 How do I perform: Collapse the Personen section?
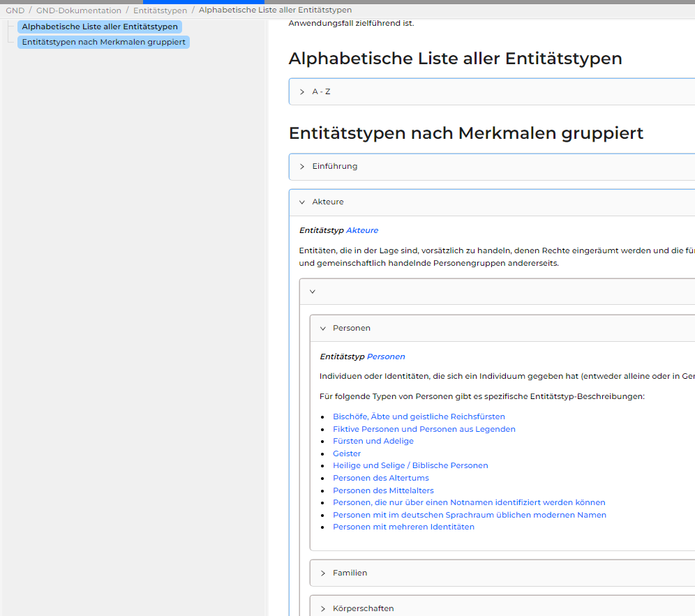[x=351, y=328]
